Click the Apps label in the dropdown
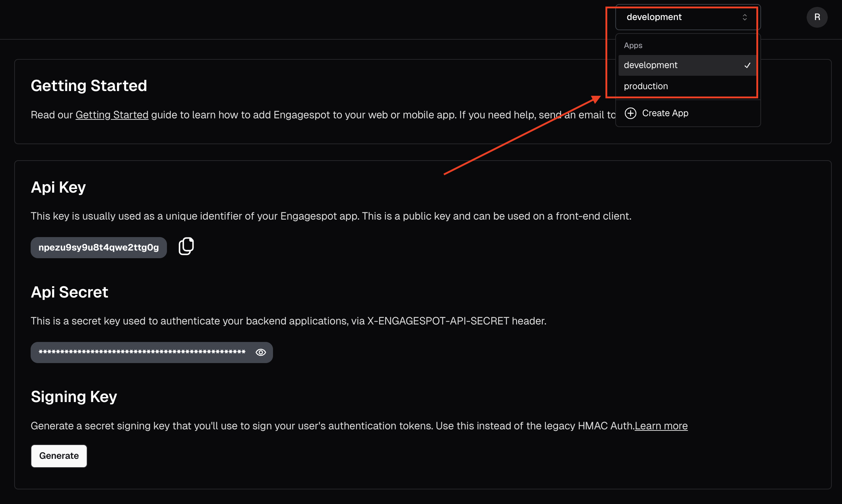842x504 pixels. [633, 46]
